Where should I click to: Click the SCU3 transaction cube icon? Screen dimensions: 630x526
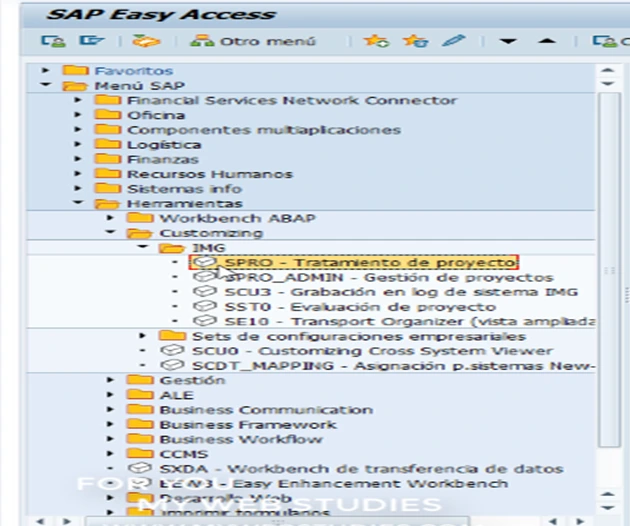coord(205,291)
